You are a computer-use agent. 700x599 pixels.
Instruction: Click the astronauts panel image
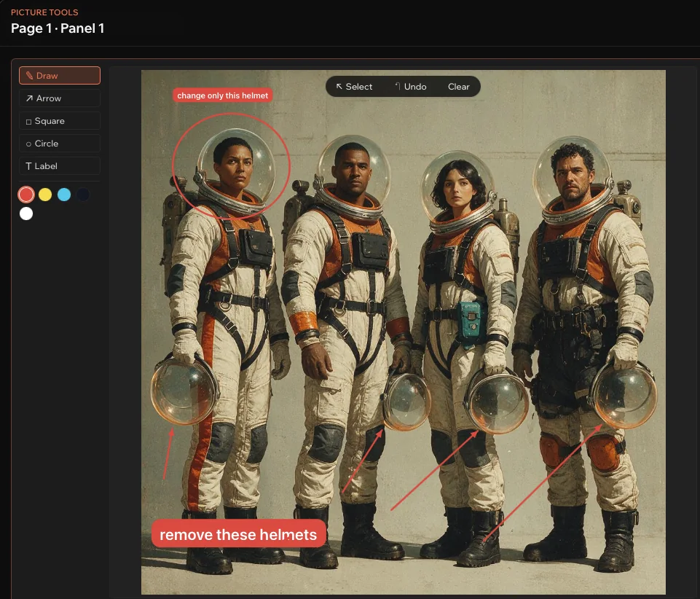click(x=403, y=332)
